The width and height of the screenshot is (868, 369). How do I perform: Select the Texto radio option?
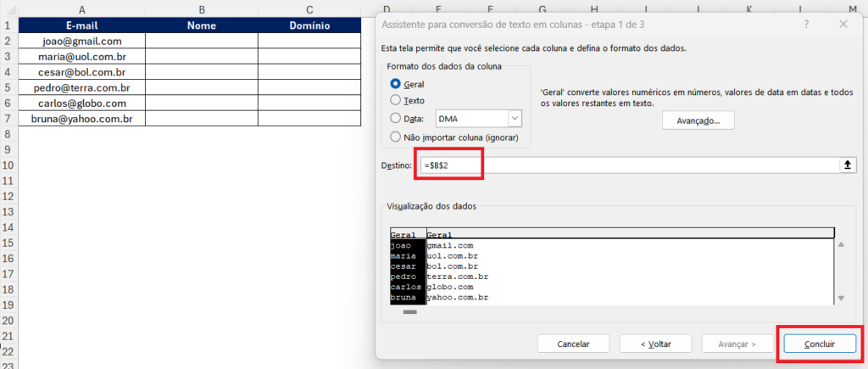click(395, 101)
